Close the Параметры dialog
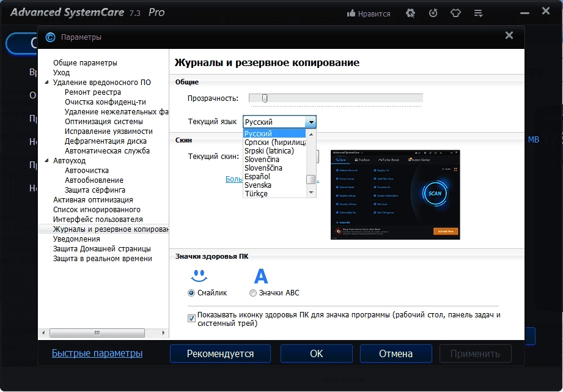The height and width of the screenshot is (392, 563). click(x=509, y=35)
